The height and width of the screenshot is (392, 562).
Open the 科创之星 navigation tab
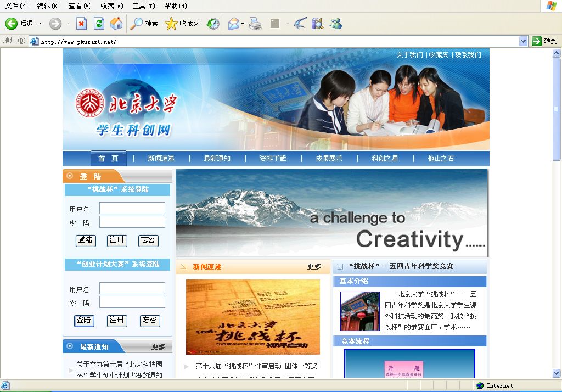pyautogui.click(x=385, y=159)
